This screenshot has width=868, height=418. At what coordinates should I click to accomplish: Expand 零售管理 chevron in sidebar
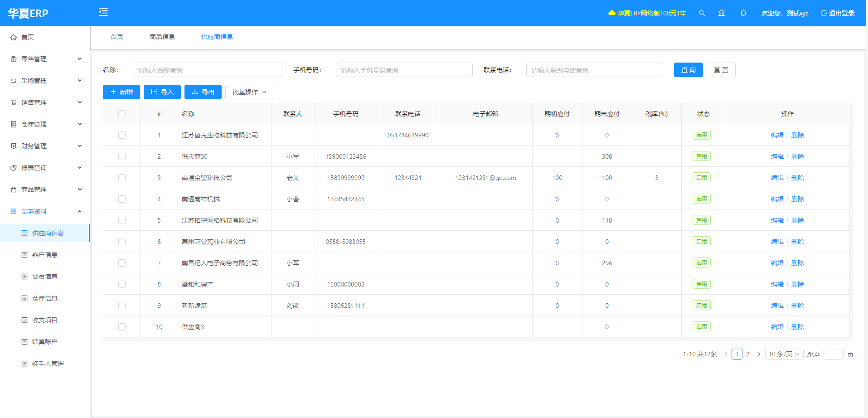click(80, 59)
